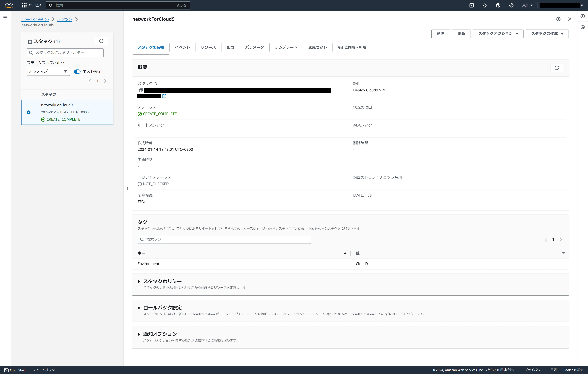Click the Deploy Cloud9 VPC description text
Viewport: 588px width, 374px height.
(x=370, y=90)
